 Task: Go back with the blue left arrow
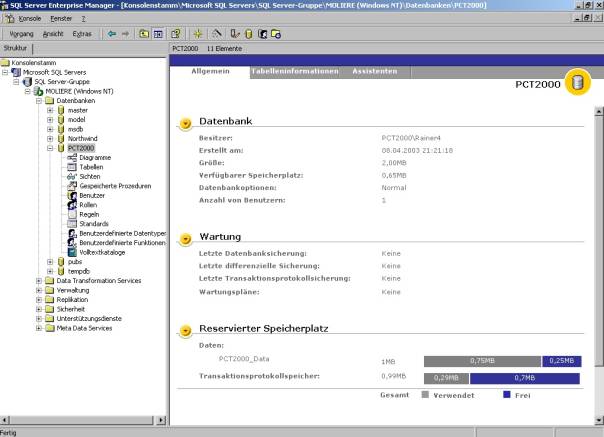click(112, 34)
